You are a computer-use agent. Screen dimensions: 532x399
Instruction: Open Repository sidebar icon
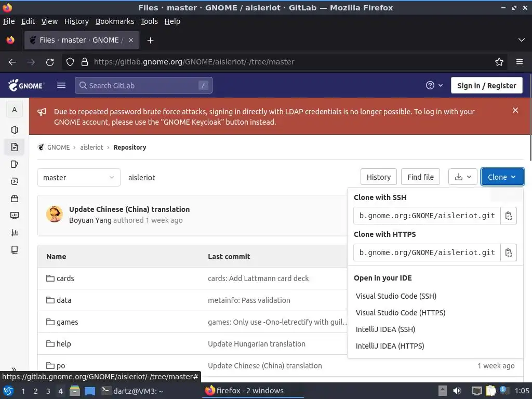point(14,147)
